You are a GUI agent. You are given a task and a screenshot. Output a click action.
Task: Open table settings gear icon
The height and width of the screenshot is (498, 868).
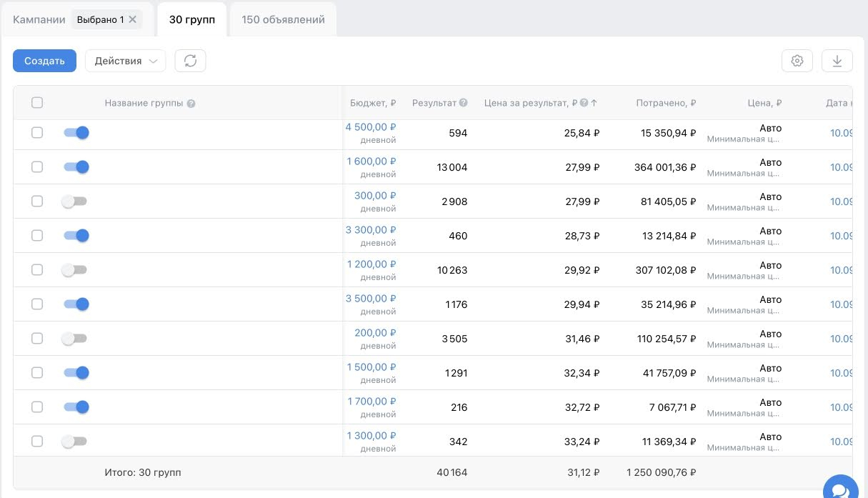pos(797,61)
